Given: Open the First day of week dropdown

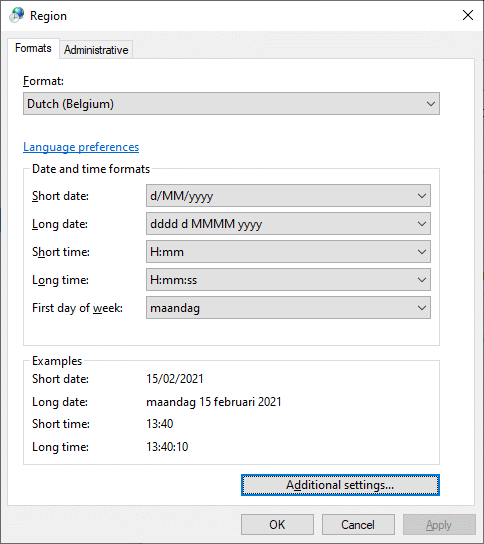Looking at the screenshot, I should (x=288, y=308).
